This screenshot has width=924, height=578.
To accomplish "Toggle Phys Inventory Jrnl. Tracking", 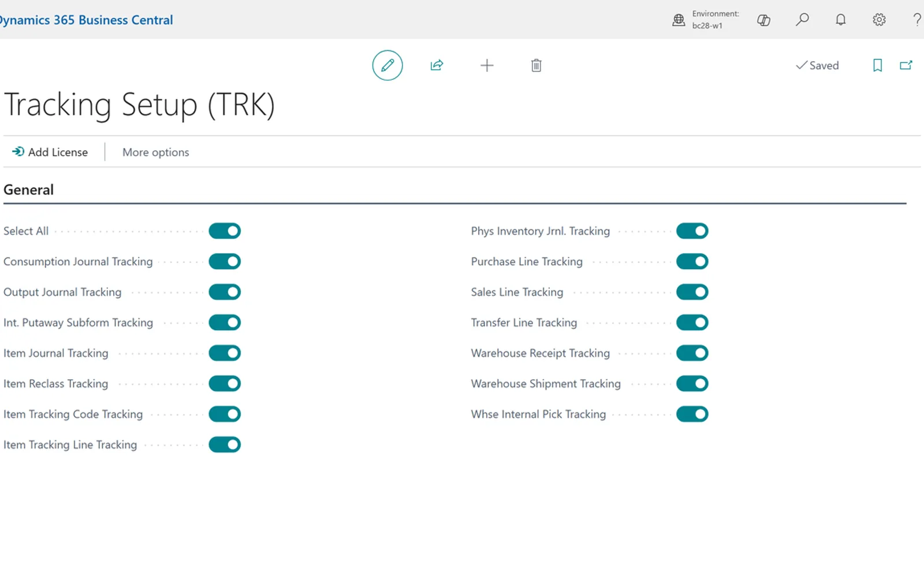I will pos(692,231).
